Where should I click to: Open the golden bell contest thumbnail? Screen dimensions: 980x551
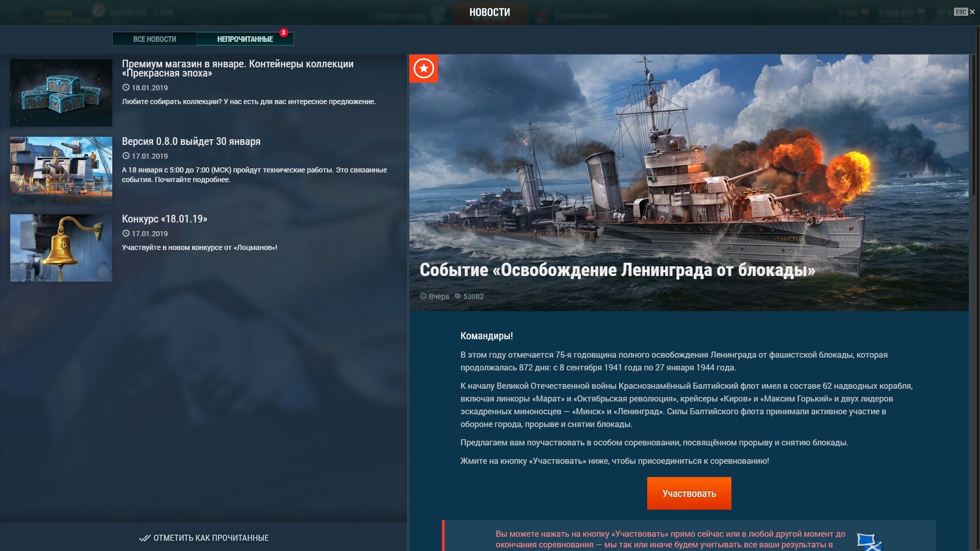pyautogui.click(x=61, y=248)
